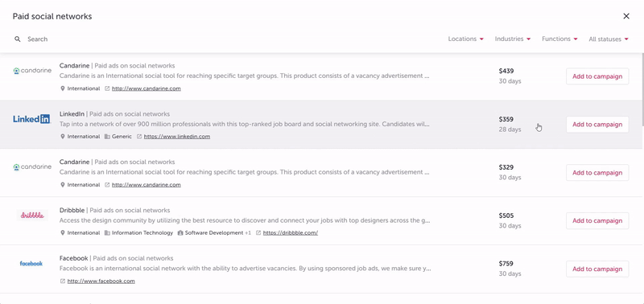Click the +1 more functions indicator
The width and height of the screenshot is (644, 304).
click(248, 233)
